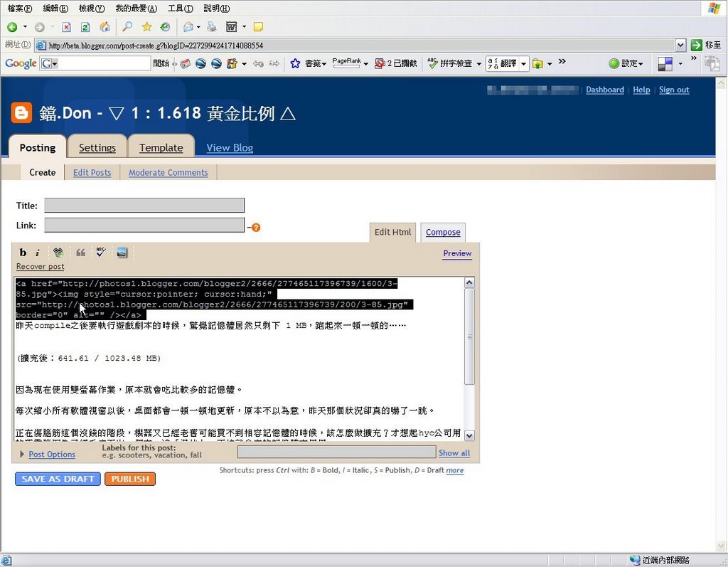Viewport: 728px width, 567px height.
Task: Show more Google toolbar buttons chevron
Action: coord(562,61)
